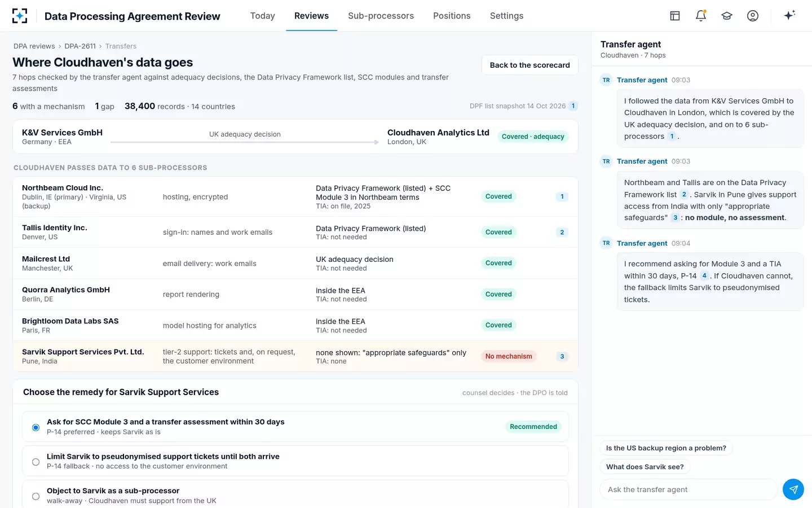The image size is (812, 508).
Task: Open the user account icon
Action: pos(753,16)
